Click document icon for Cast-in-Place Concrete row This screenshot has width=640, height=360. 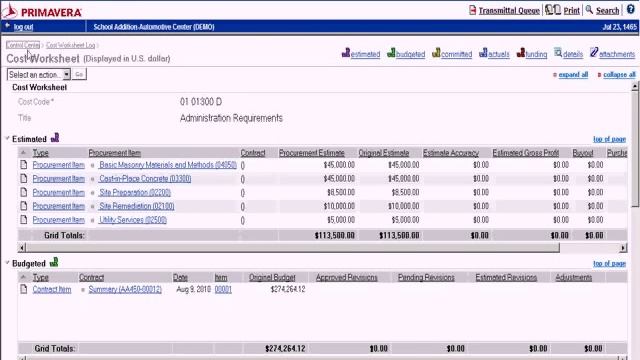pos(24,179)
